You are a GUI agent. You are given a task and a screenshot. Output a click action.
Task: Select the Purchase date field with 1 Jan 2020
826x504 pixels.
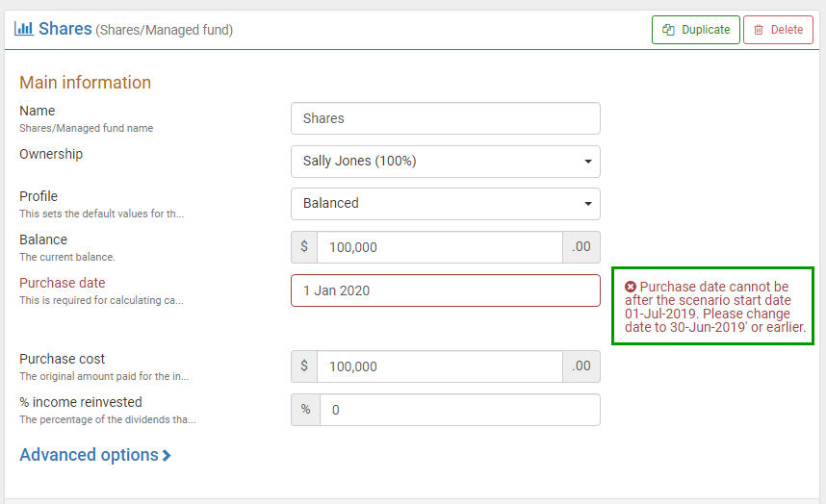(x=445, y=290)
